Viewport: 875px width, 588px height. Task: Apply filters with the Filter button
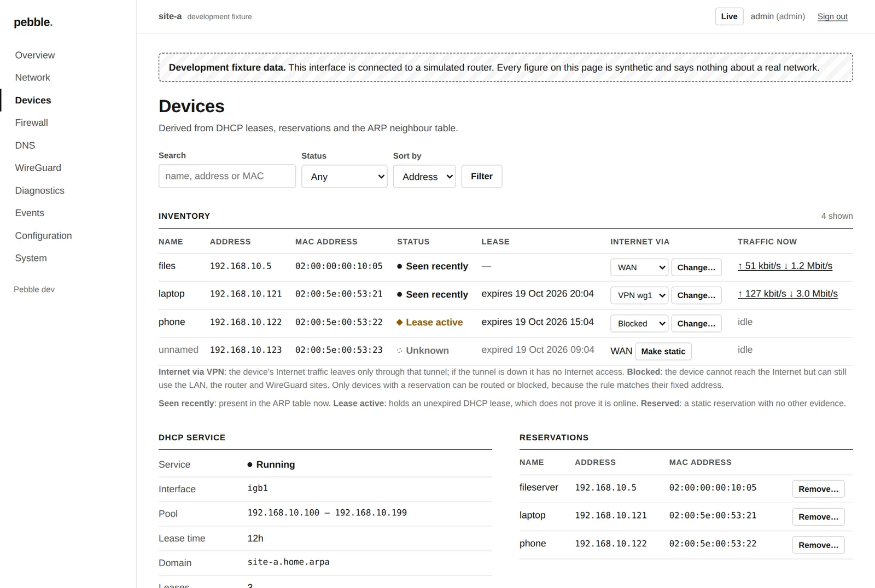(482, 176)
